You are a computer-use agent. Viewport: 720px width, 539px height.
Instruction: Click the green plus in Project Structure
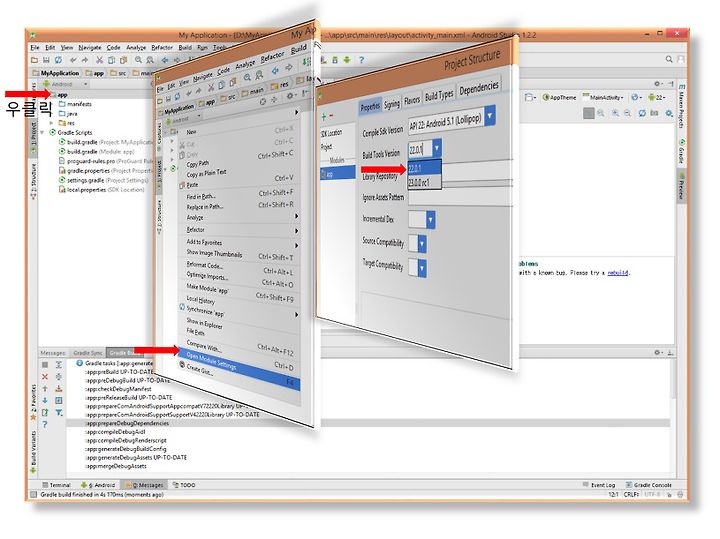tap(324, 117)
